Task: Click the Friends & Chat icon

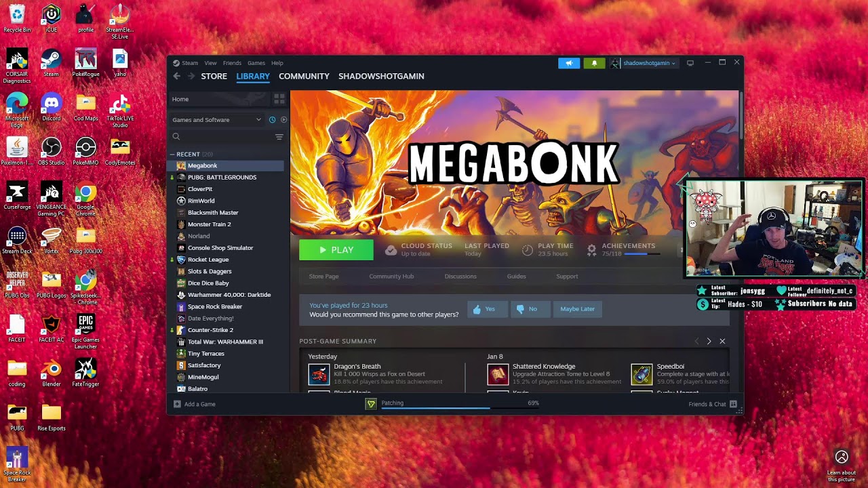Action: coord(733,404)
